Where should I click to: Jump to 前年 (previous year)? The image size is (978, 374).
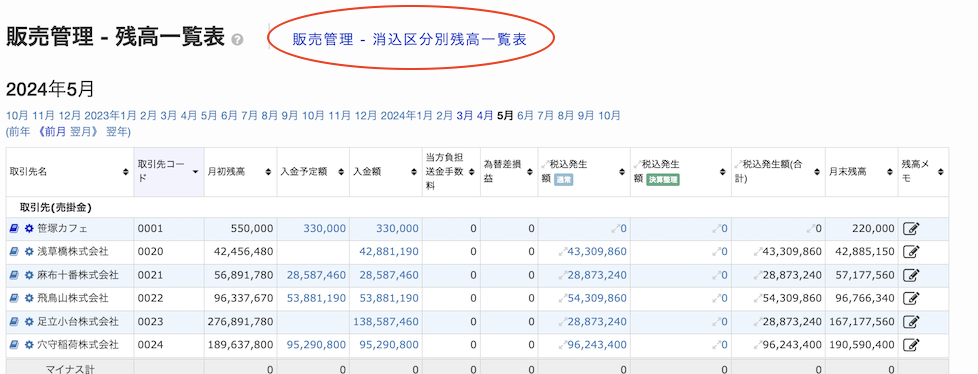click(x=19, y=132)
